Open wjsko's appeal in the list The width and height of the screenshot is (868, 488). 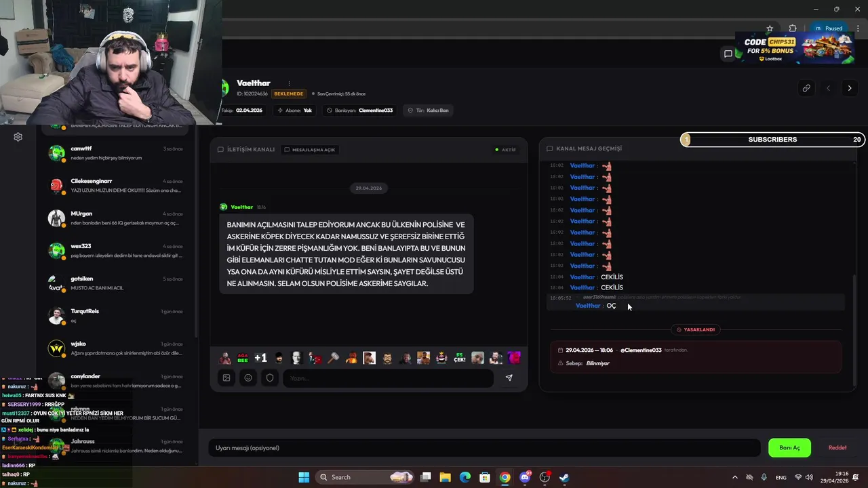coord(115,348)
